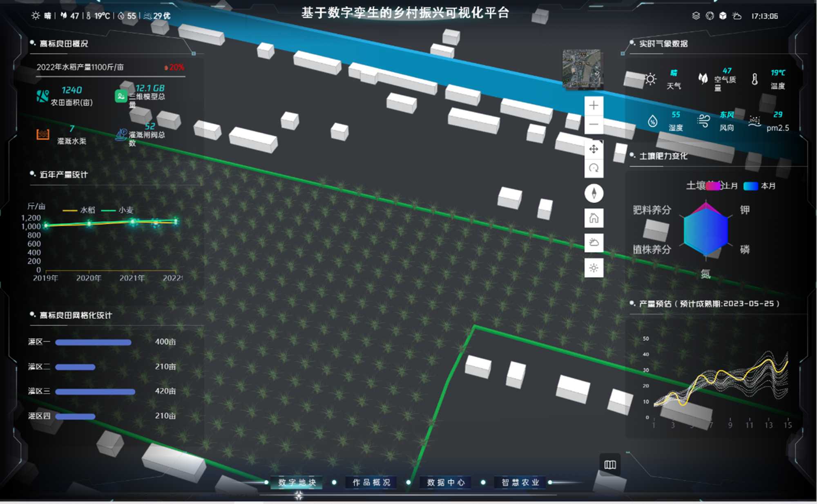Viewport: 817px width, 504px height.
Task: Open layers stack icon in top bar
Action: [696, 16]
